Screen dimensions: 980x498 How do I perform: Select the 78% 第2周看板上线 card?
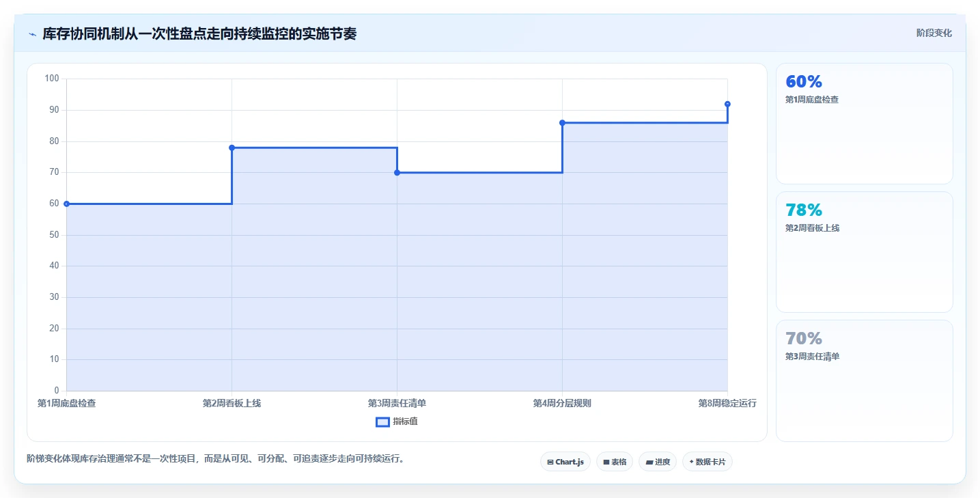click(864, 252)
